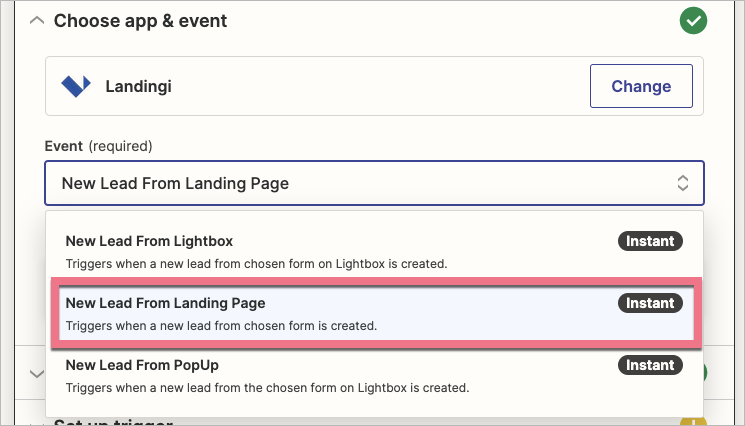Click the Instant badge on Lightbox row
745x426 pixels.
[650, 241]
